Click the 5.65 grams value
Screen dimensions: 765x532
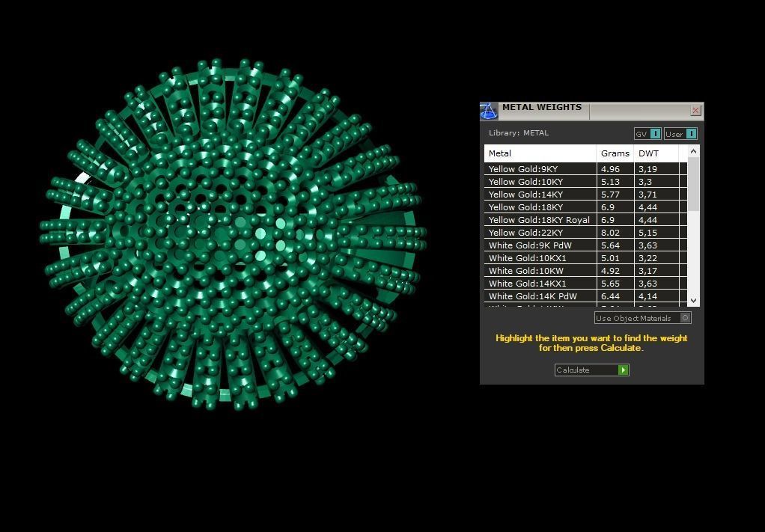[x=610, y=284]
